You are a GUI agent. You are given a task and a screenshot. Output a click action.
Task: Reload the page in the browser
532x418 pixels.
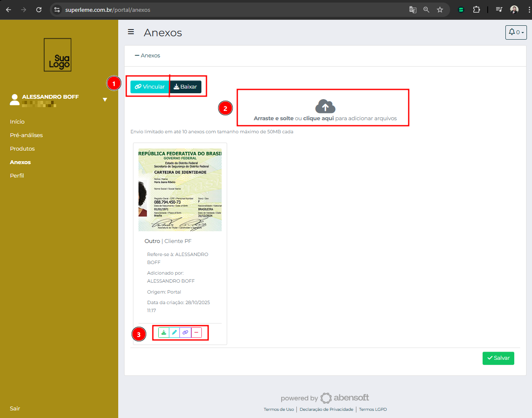(x=39, y=10)
